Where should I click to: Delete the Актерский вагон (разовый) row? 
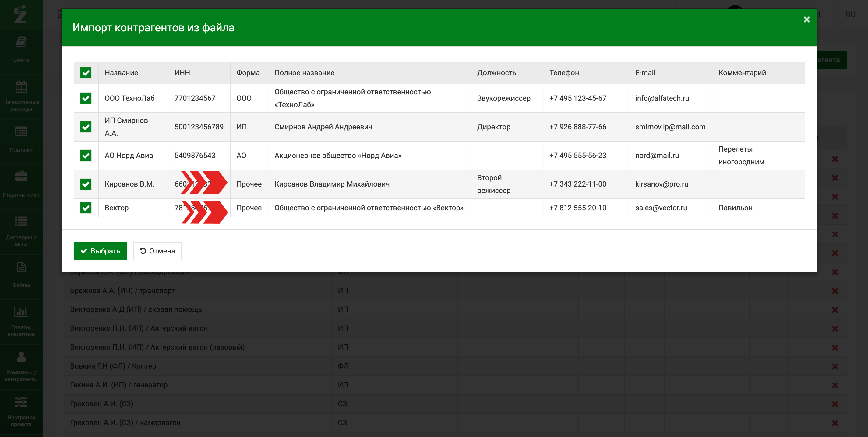pos(834,348)
